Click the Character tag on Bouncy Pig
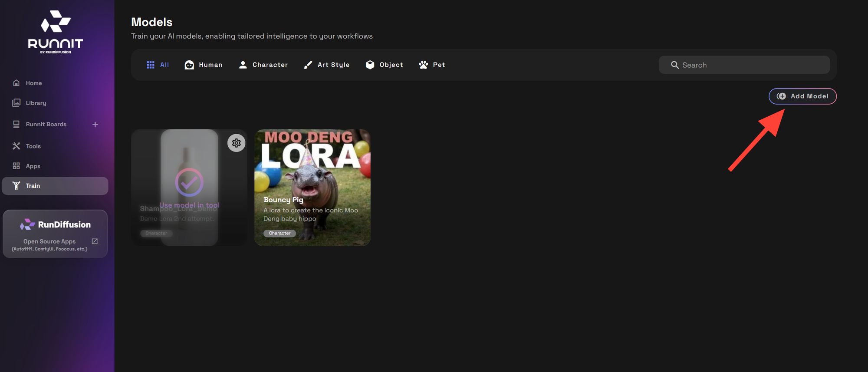 (280, 233)
